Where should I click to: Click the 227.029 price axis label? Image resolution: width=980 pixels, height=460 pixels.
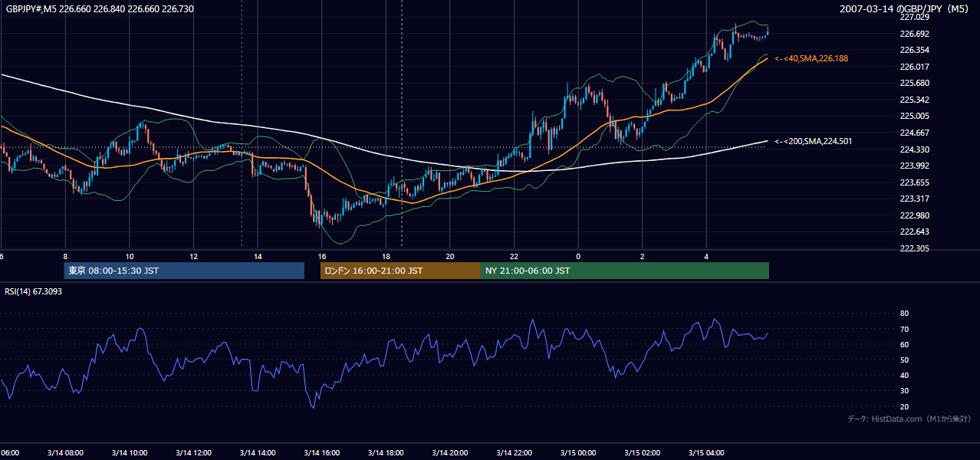pyautogui.click(x=914, y=17)
